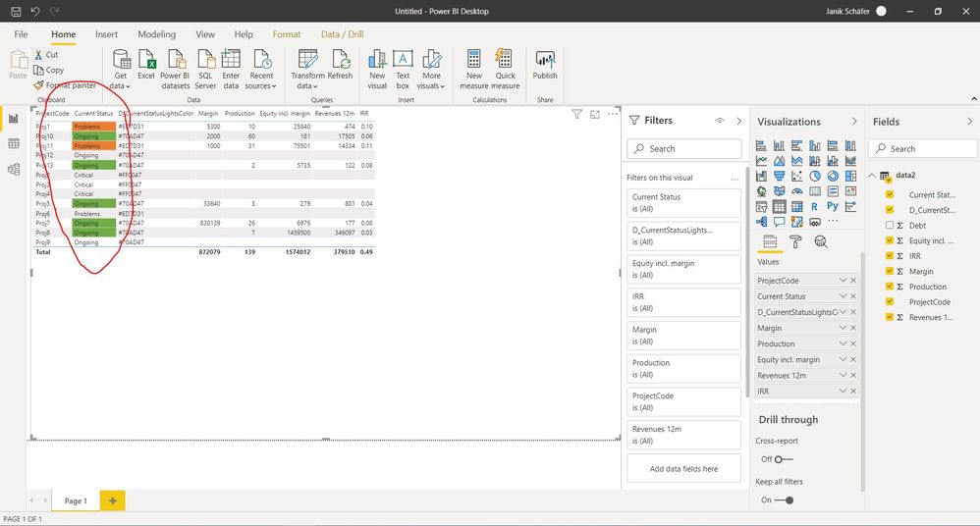980x526 pixels.
Task: Select the decomposition tree visual
Action: point(761,221)
